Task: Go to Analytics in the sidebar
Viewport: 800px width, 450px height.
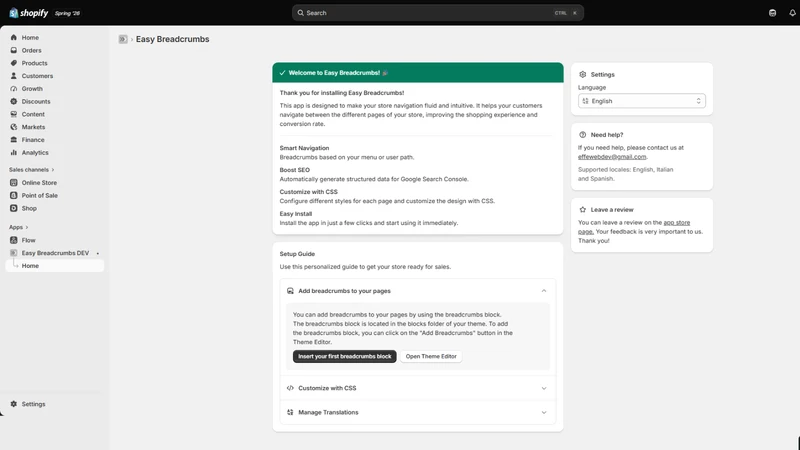Action: 35,152
